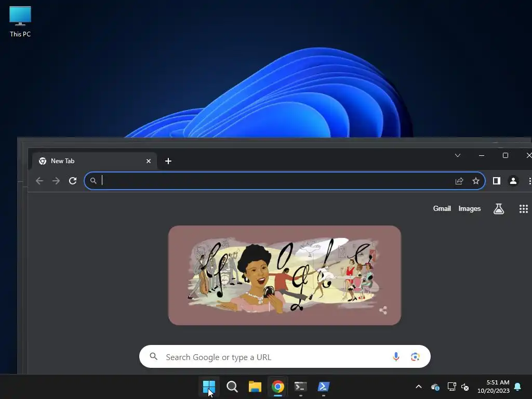Open OneDrive cloud tray icon
Screen dimensions: 532x399
click(x=435, y=387)
